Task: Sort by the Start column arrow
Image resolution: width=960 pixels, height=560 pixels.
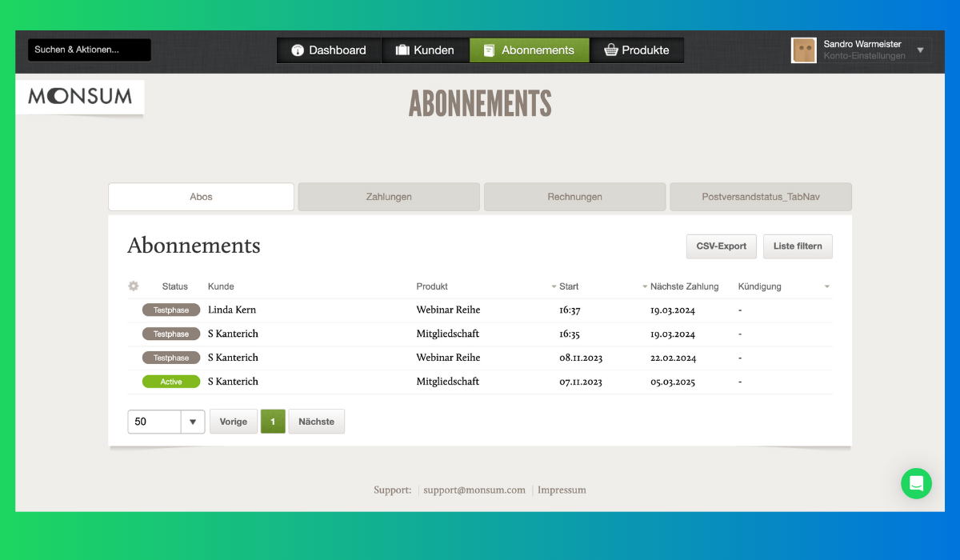Action: click(554, 286)
